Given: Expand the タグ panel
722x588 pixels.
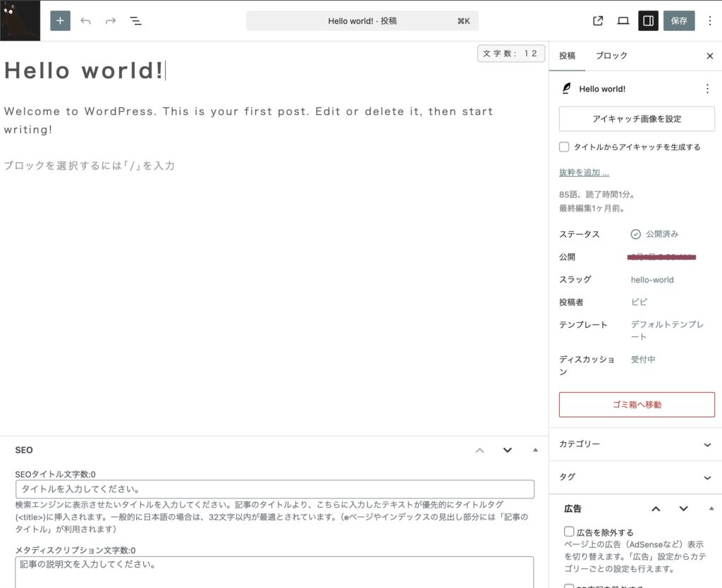Looking at the screenshot, I should click(707, 477).
